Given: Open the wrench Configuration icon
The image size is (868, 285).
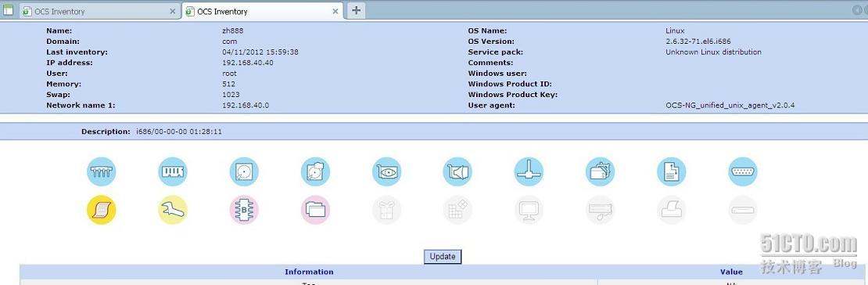Looking at the screenshot, I should (173, 210).
